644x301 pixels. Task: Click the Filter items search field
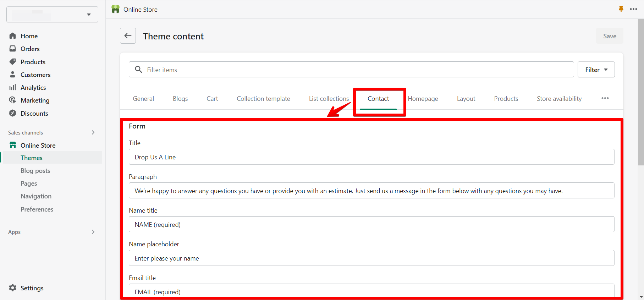point(355,70)
